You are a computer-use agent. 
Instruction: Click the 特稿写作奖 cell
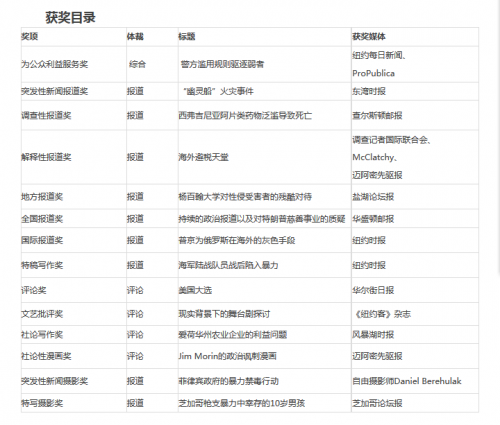coord(42,265)
